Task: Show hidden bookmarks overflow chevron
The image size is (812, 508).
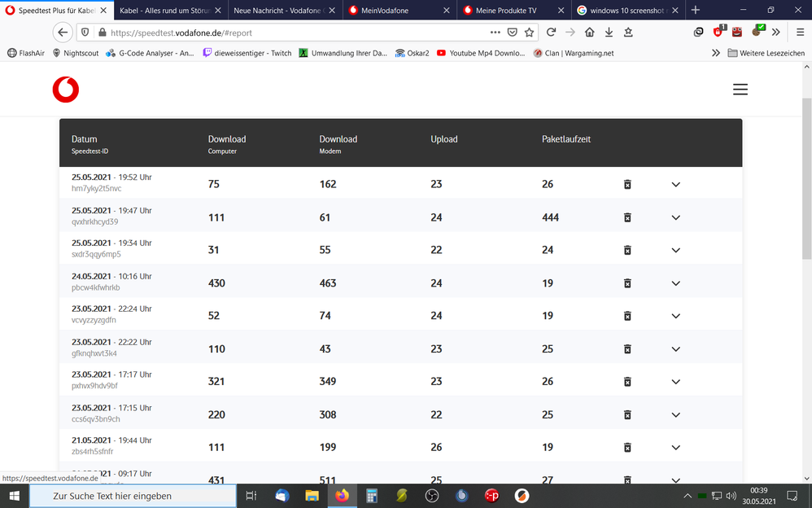Action: [x=716, y=53]
